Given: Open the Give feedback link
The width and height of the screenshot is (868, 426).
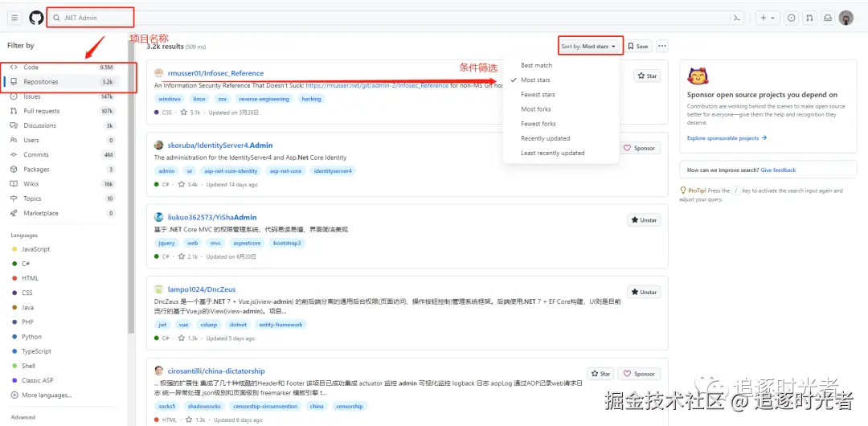Looking at the screenshot, I should 778,170.
